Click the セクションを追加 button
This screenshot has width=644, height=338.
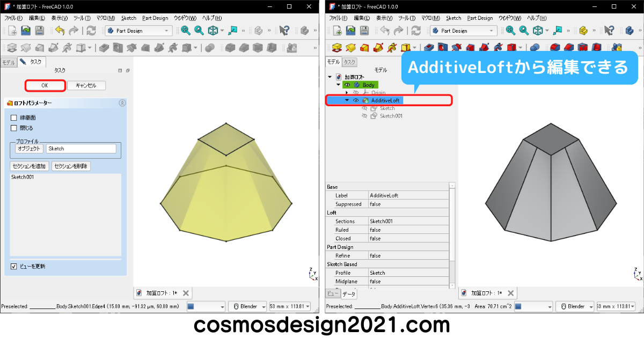tap(29, 166)
